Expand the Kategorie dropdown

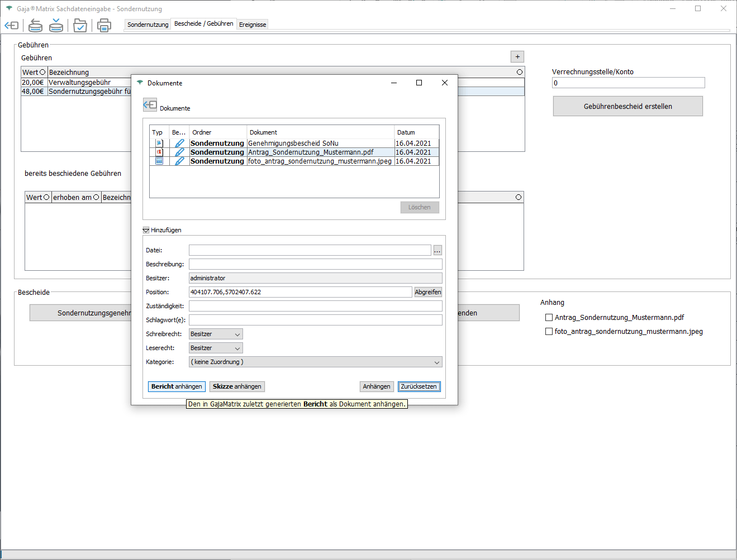[x=315, y=362]
